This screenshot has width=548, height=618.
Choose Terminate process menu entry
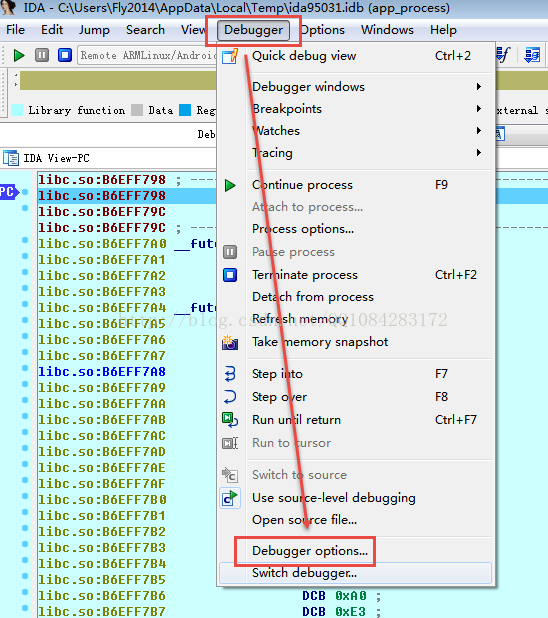[305, 275]
